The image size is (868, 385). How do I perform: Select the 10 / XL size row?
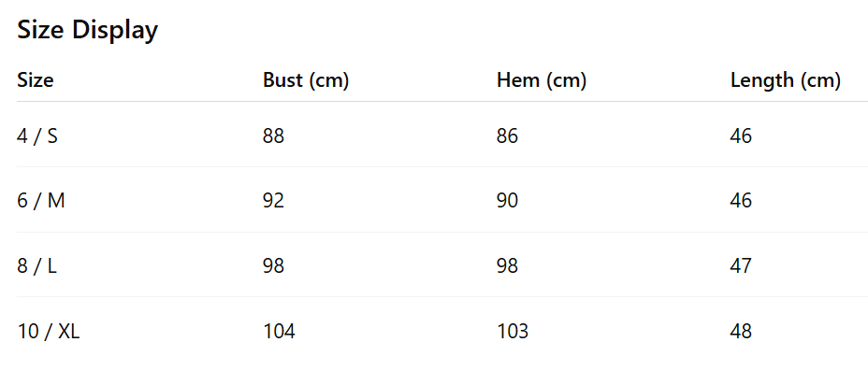(x=49, y=331)
